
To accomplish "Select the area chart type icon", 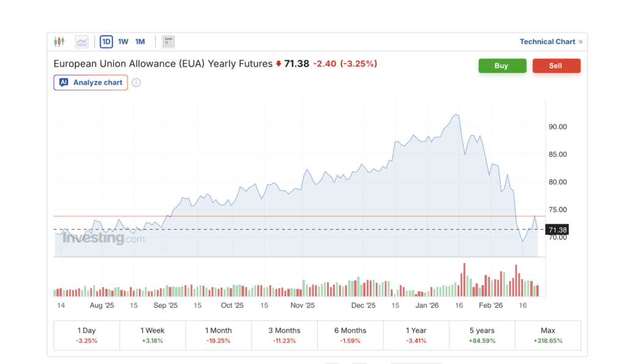I will coord(82,42).
